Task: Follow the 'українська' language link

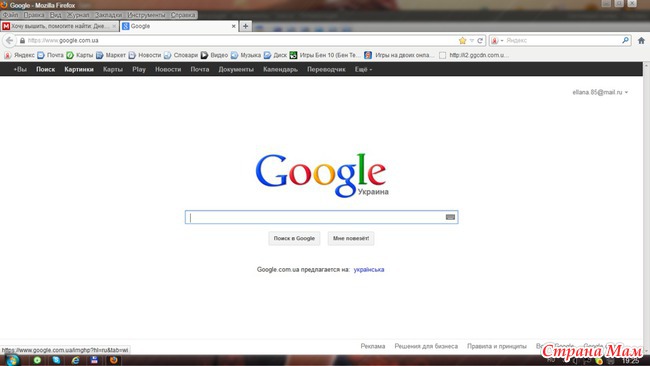Action: coord(369,269)
